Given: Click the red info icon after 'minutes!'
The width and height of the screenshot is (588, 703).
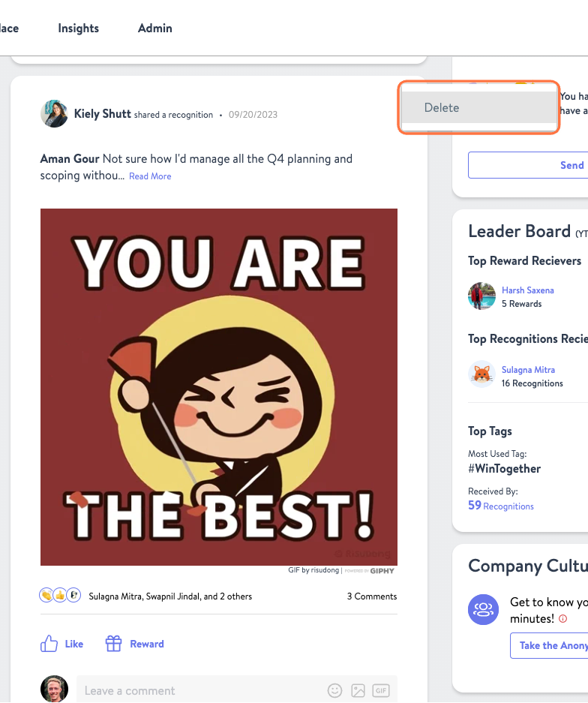Looking at the screenshot, I should pyautogui.click(x=563, y=619).
